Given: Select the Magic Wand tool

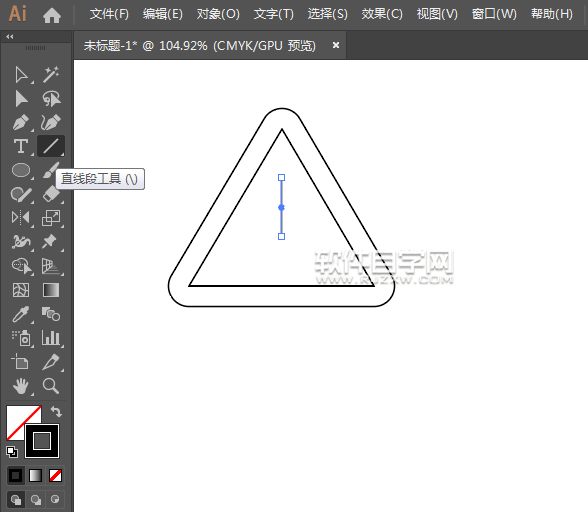Looking at the screenshot, I should point(51,75).
